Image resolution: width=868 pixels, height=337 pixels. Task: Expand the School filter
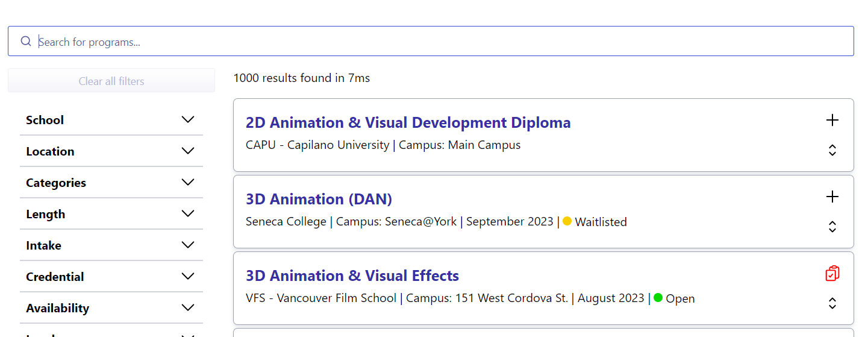click(111, 120)
